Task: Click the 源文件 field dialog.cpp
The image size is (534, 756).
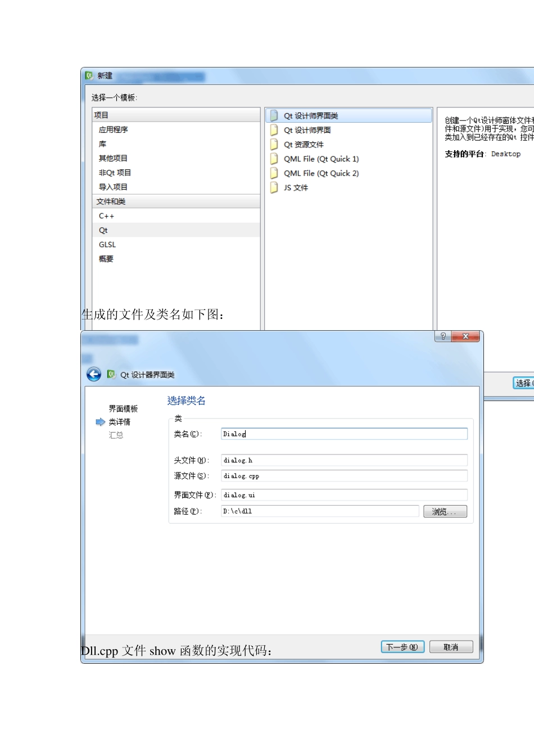Action: 344,476
